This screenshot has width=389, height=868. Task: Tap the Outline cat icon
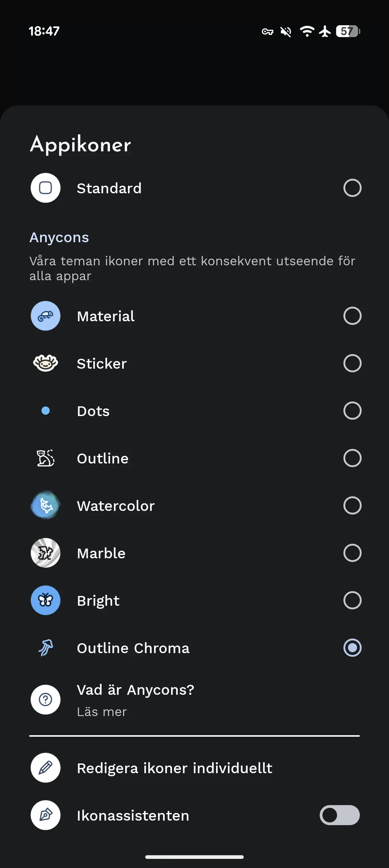pyautogui.click(x=46, y=458)
